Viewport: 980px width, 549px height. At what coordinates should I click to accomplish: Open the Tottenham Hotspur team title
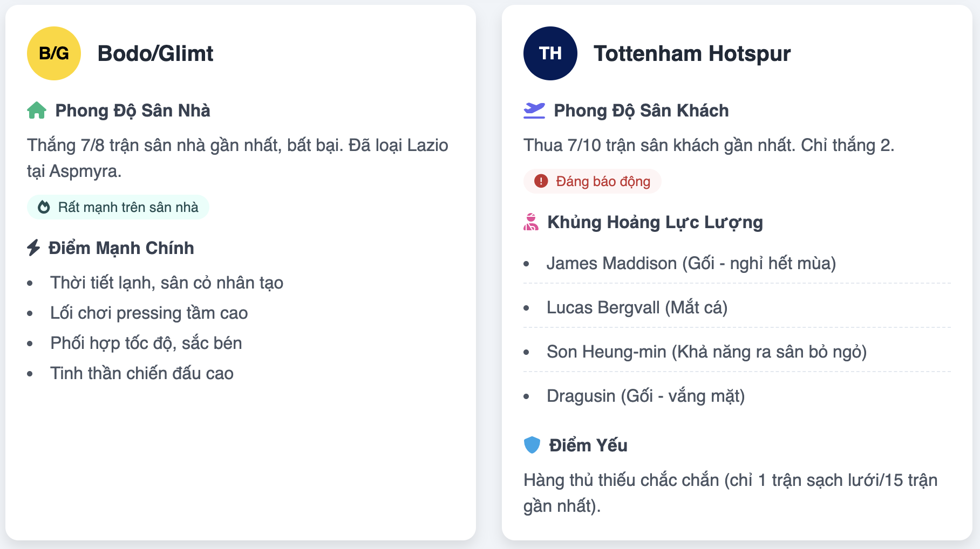pos(692,53)
